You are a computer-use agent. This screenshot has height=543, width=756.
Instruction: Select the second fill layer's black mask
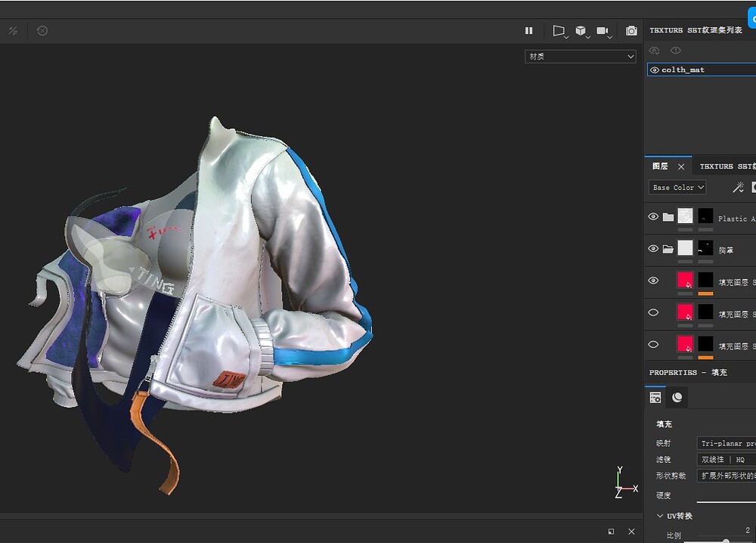705,312
